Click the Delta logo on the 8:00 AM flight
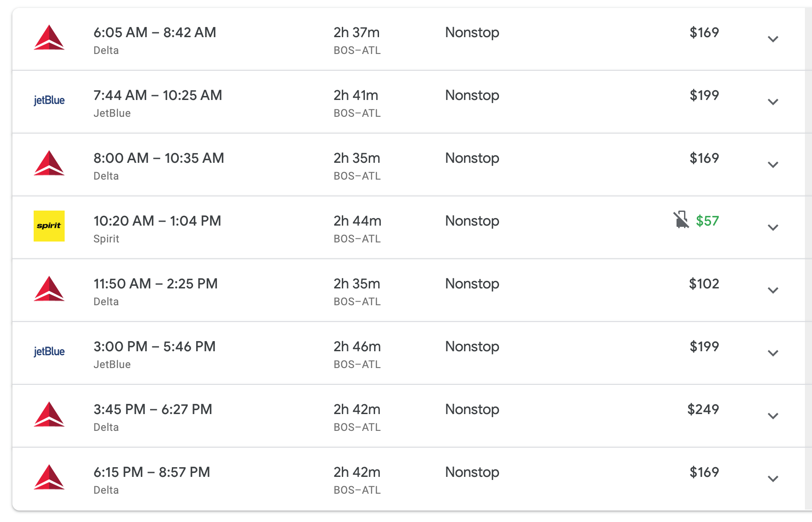The image size is (812, 522). tap(49, 163)
